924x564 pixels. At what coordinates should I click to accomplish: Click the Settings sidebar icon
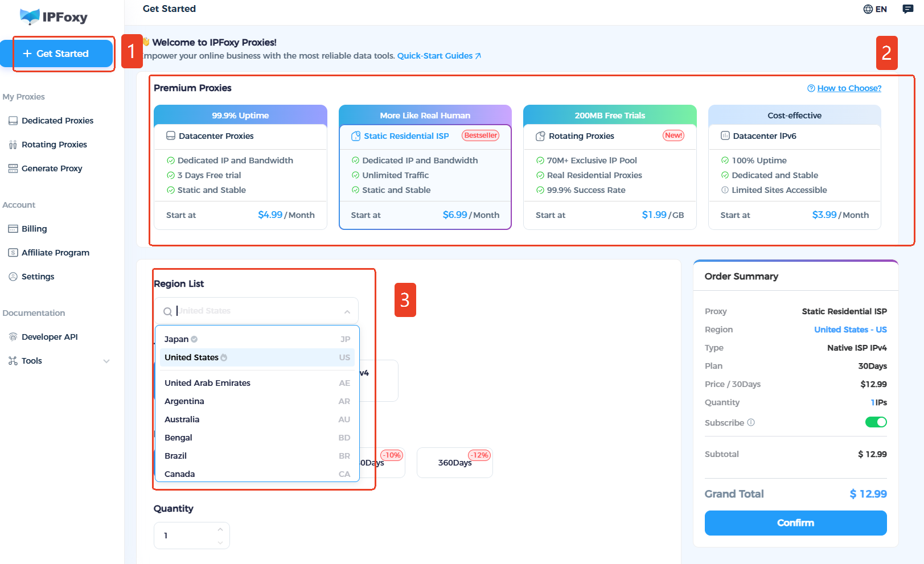(x=13, y=277)
